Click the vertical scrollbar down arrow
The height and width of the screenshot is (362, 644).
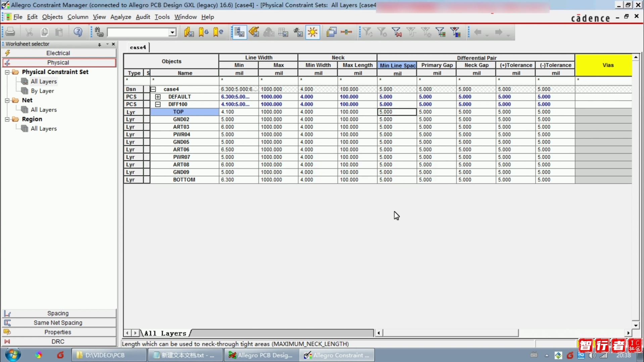coord(636,325)
